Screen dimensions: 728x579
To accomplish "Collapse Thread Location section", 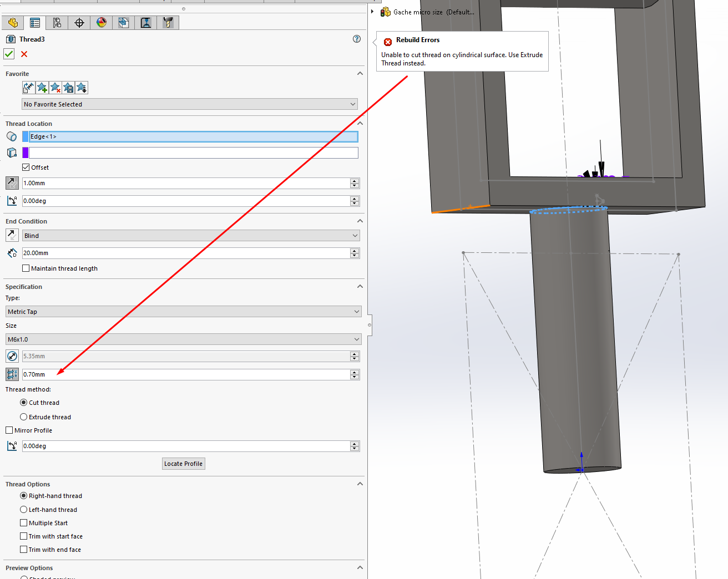I will point(360,123).
